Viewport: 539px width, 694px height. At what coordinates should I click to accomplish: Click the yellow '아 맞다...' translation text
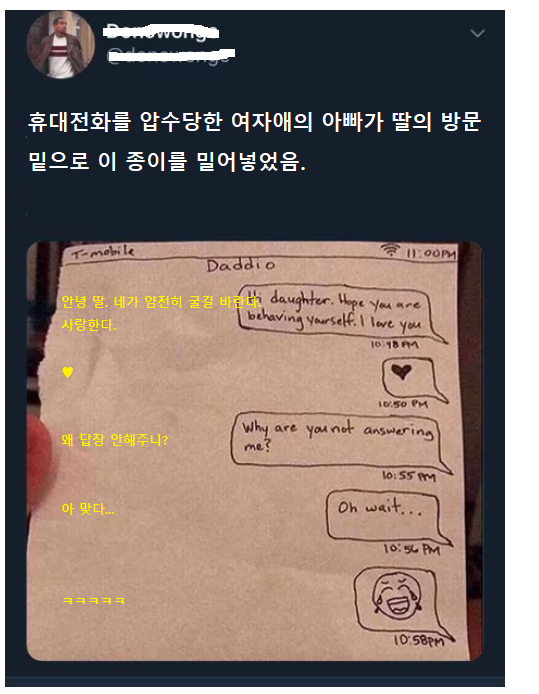click(88, 509)
